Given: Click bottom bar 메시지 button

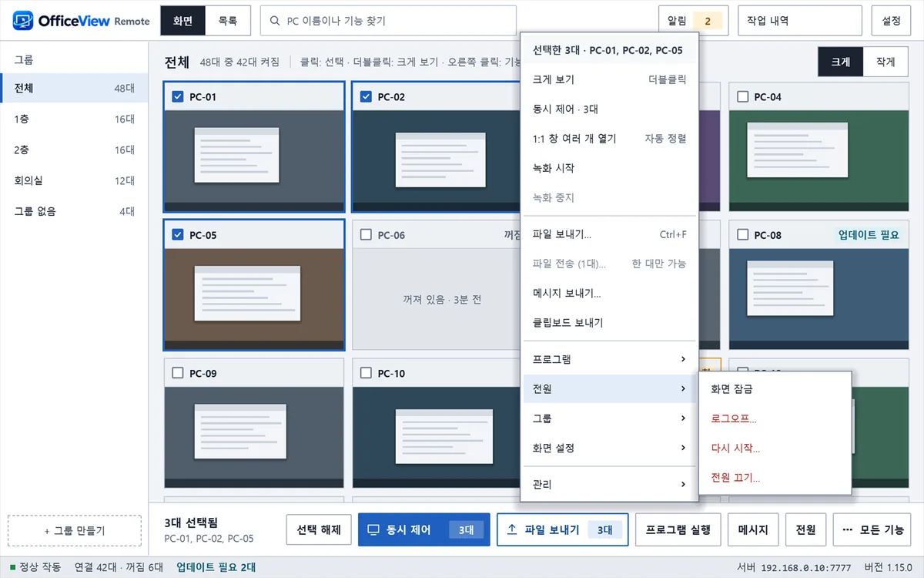Looking at the screenshot, I should pyautogui.click(x=754, y=530).
